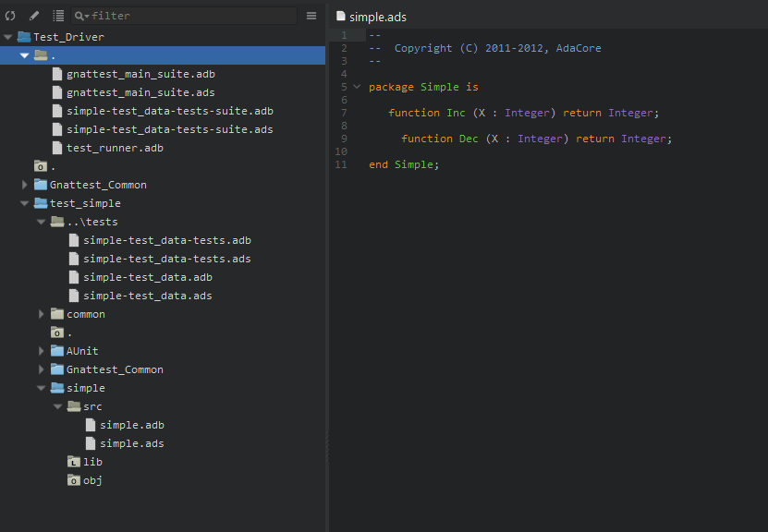Click the Test_Driver project icon
This screenshot has height=532, width=768.
click(x=24, y=37)
